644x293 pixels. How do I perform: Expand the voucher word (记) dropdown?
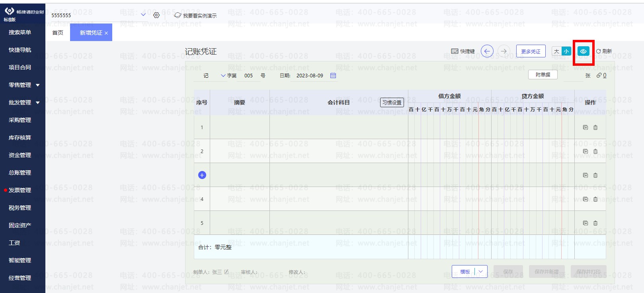coord(223,75)
